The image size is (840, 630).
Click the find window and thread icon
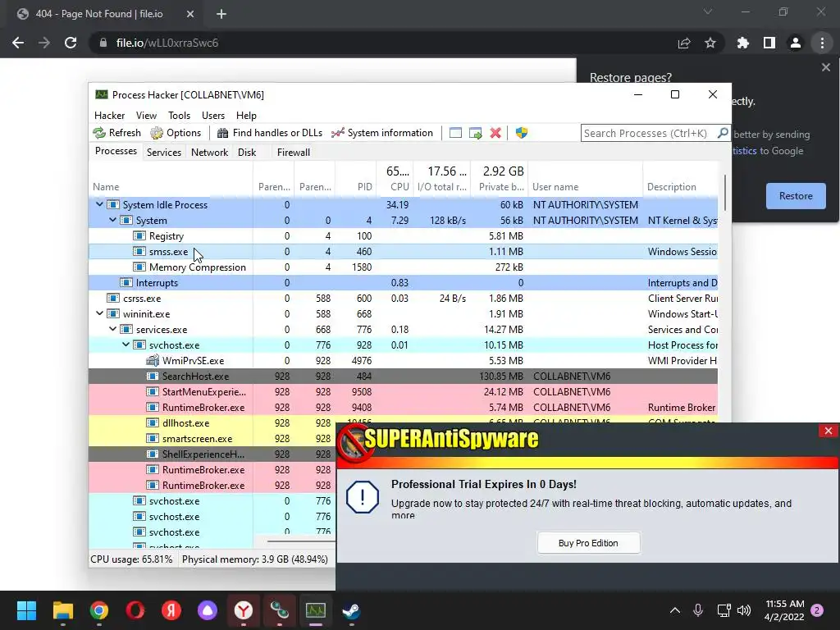475,133
